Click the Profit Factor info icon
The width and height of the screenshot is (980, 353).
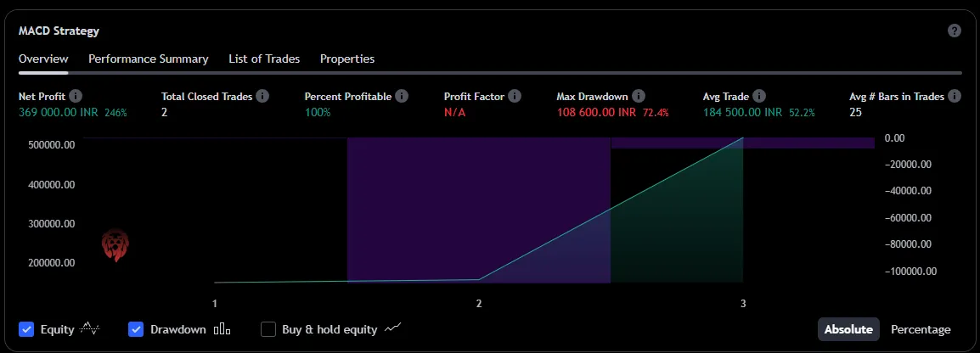[515, 97]
